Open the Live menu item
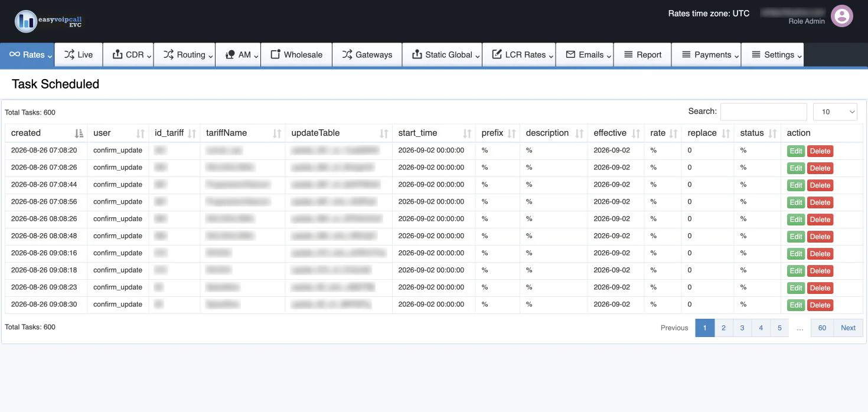Image resolution: width=868 pixels, height=412 pixels. point(79,55)
